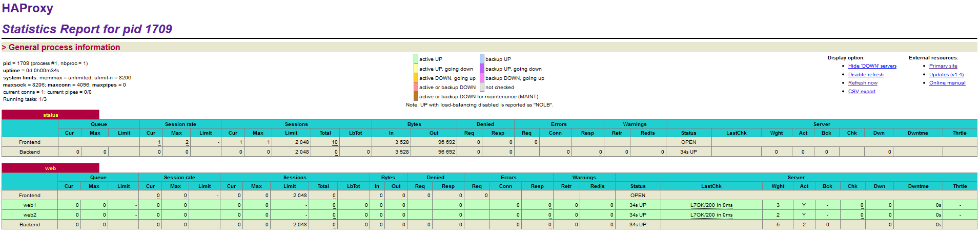This screenshot has height=235, width=980.
Task: Click 'Warnings' header in web table
Action: [584, 178]
